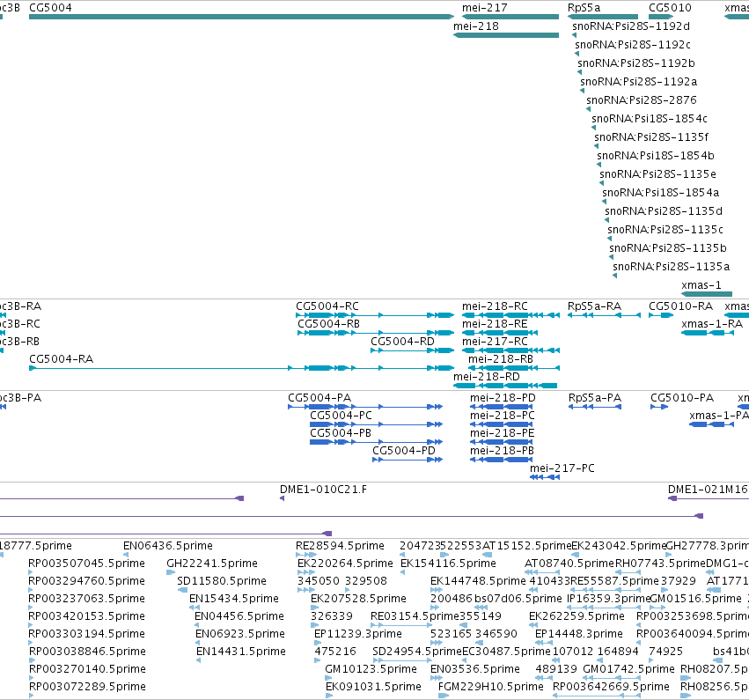Select snoRNA:Psi28S-1135c label
The height and width of the screenshot is (700, 749).
pos(665,230)
